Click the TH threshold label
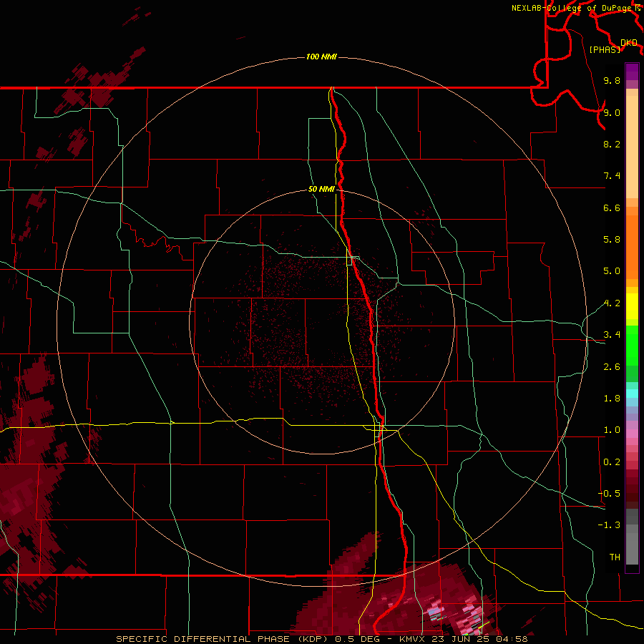Image resolution: width=644 pixels, height=644 pixels. [615, 557]
